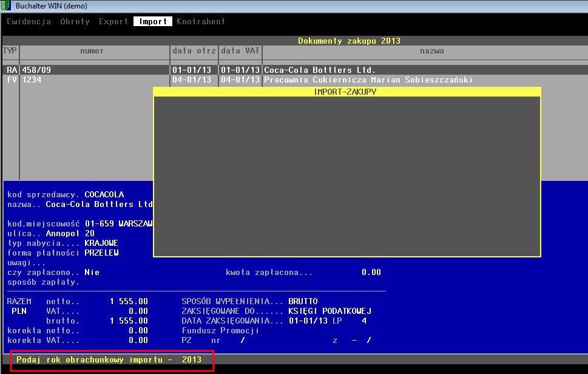Click the czy zapłacono value Nie
This screenshot has height=374, width=588.
92,273
